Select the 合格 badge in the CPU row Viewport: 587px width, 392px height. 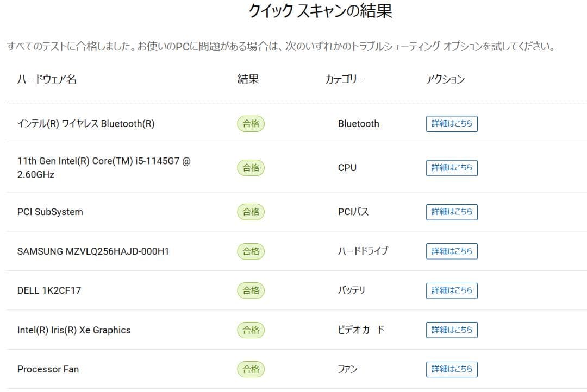tap(251, 168)
